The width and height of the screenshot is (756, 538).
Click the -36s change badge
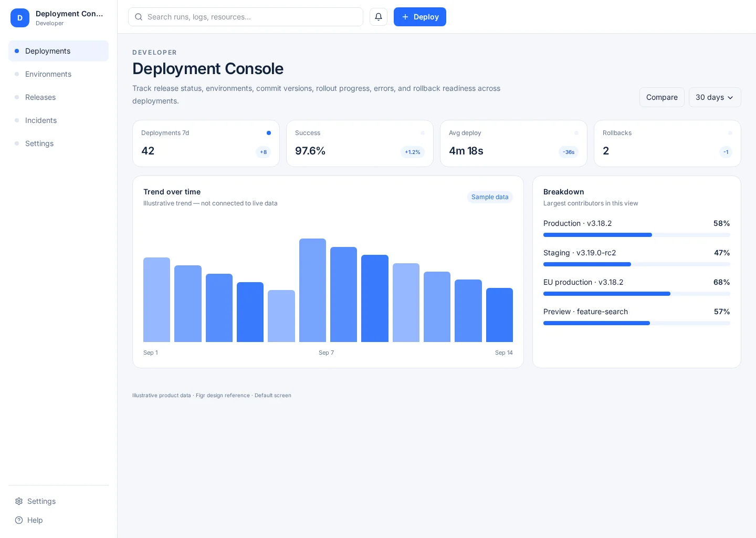pos(569,152)
